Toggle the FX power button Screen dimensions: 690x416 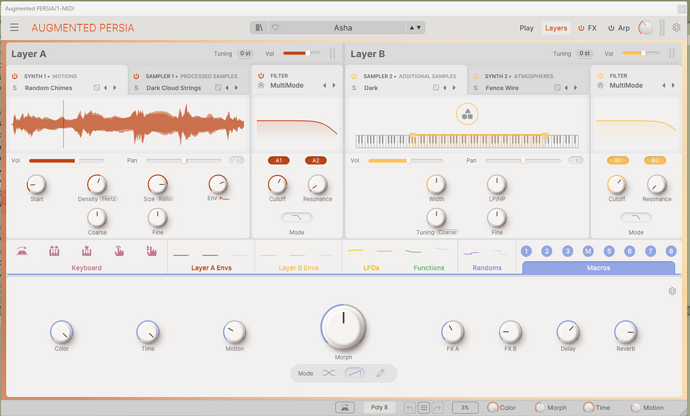[x=581, y=28]
